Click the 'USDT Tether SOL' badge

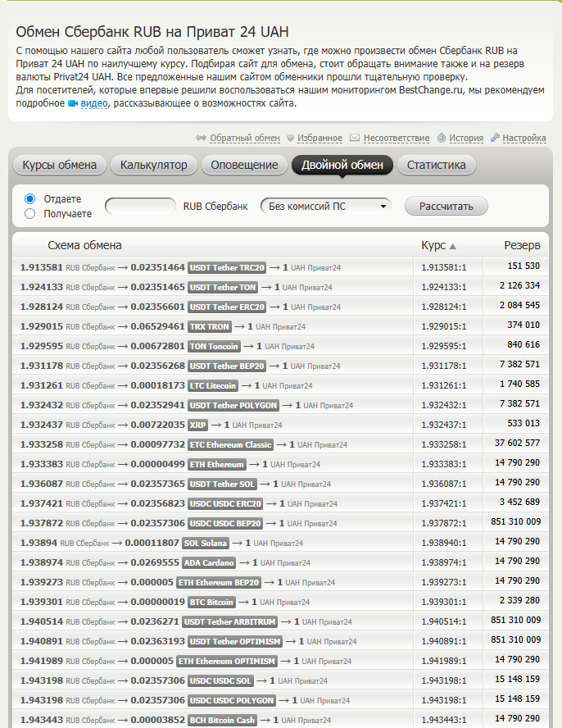click(222, 484)
